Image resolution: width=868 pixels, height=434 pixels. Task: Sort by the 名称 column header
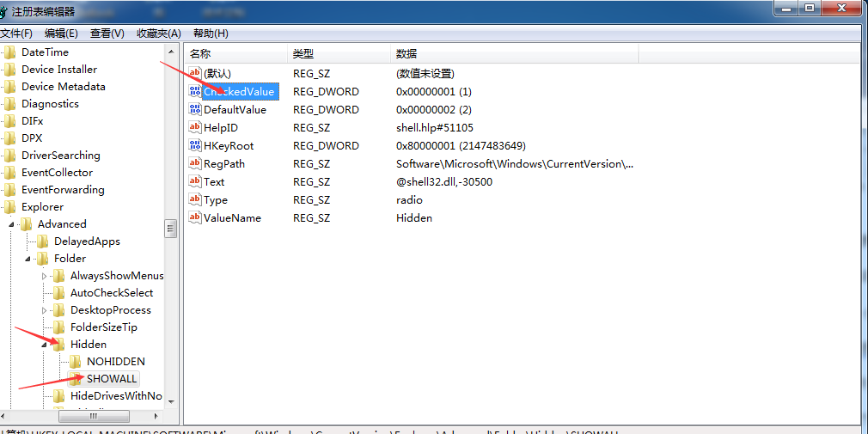coord(232,54)
